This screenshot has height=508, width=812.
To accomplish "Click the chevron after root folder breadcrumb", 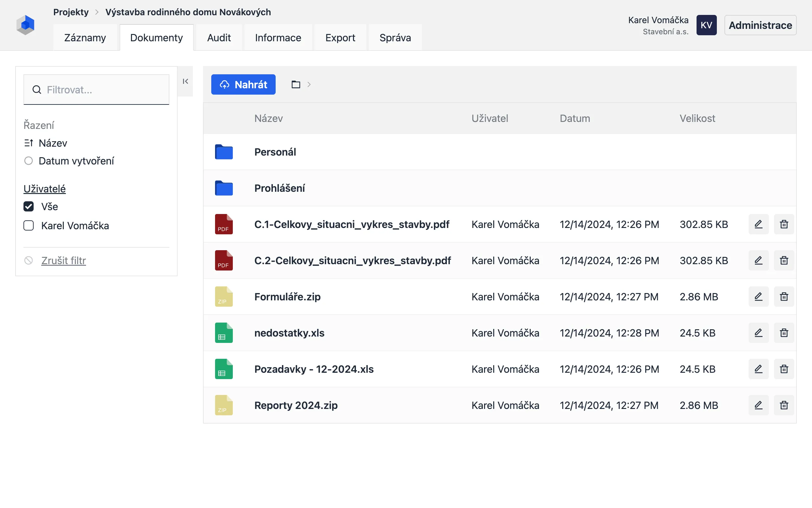I will pyautogui.click(x=309, y=84).
